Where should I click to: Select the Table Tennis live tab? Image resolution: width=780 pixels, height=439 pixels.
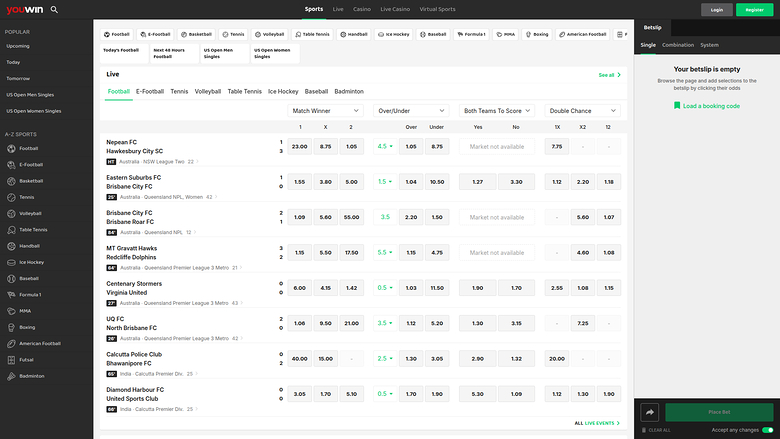(244, 91)
